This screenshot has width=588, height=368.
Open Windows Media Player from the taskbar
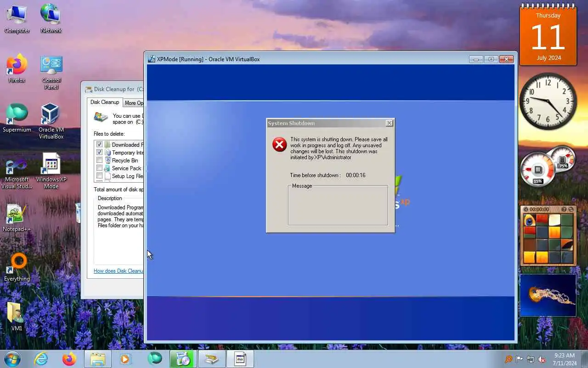[x=125, y=359]
